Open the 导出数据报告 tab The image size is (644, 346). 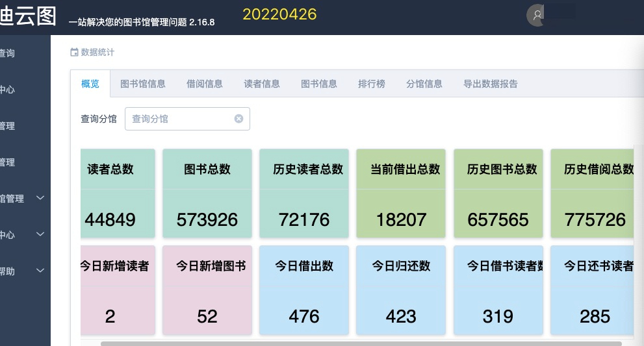pyautogui.click(x=491, y=84)
